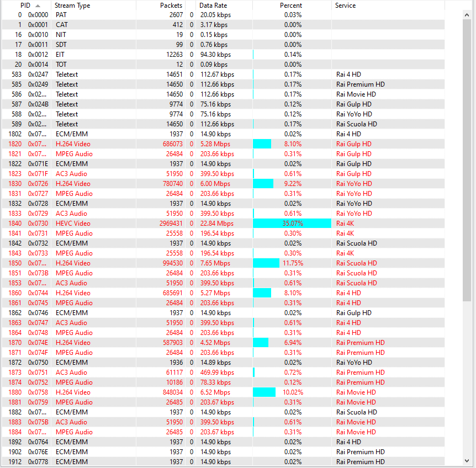
Task: Select AC3 Audio 469.99 kbps row
Action: click(x=223, y=373)
